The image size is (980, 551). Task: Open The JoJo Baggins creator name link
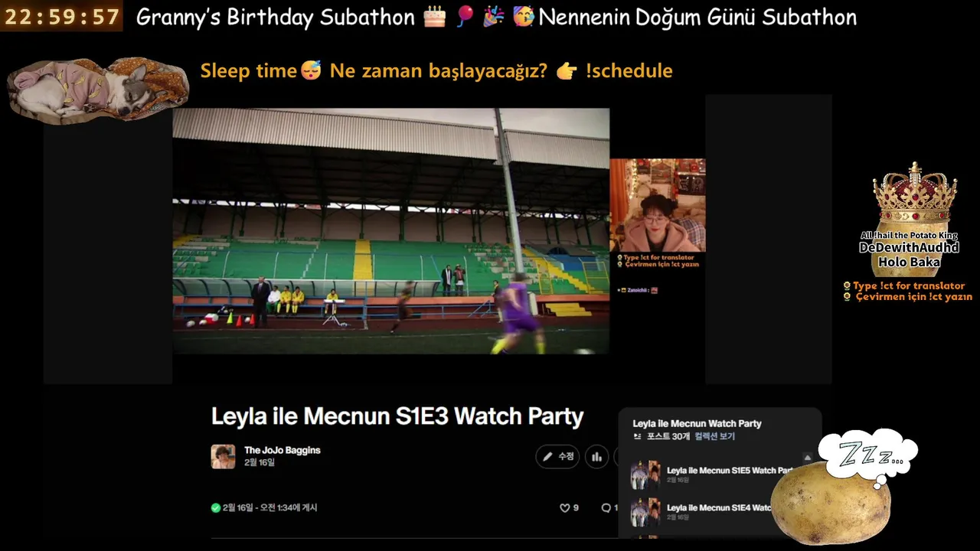(283, 450)
